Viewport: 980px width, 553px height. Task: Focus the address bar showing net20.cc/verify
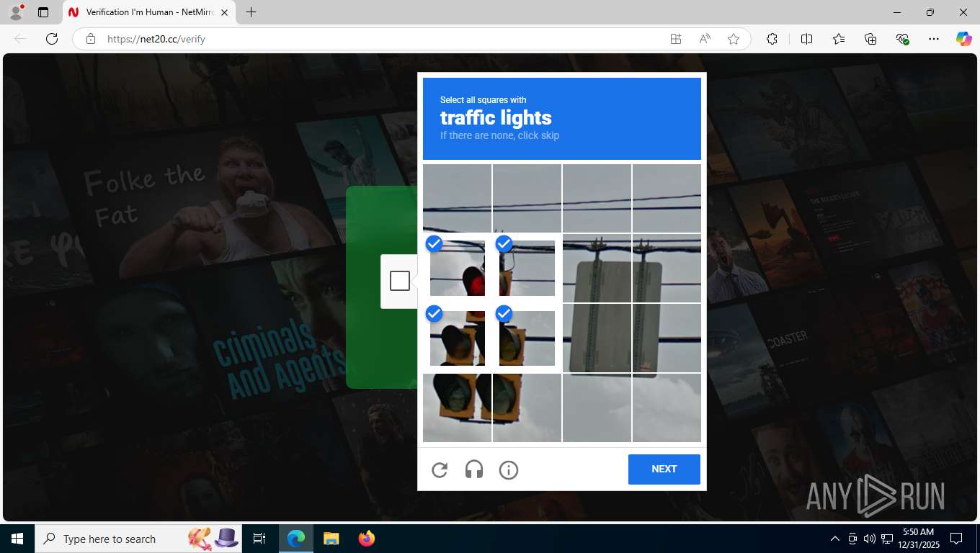(382, 39)
